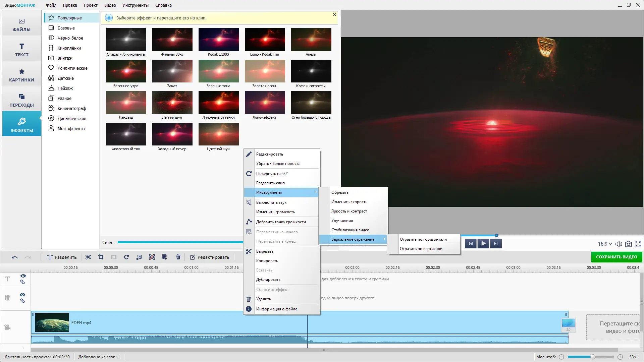
Task: Choose Отразить по горизонтали menu item
Action: pyautogui.click(x=423, y=239)
